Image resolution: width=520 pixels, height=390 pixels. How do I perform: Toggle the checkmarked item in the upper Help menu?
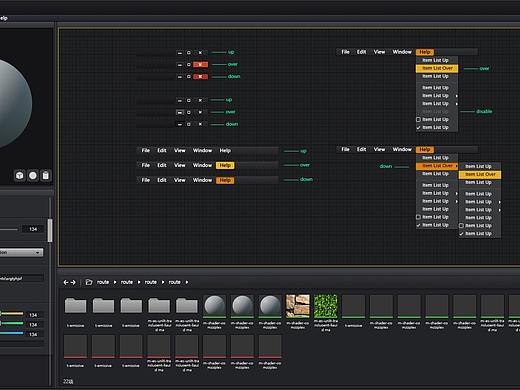[x=437, y=128]
